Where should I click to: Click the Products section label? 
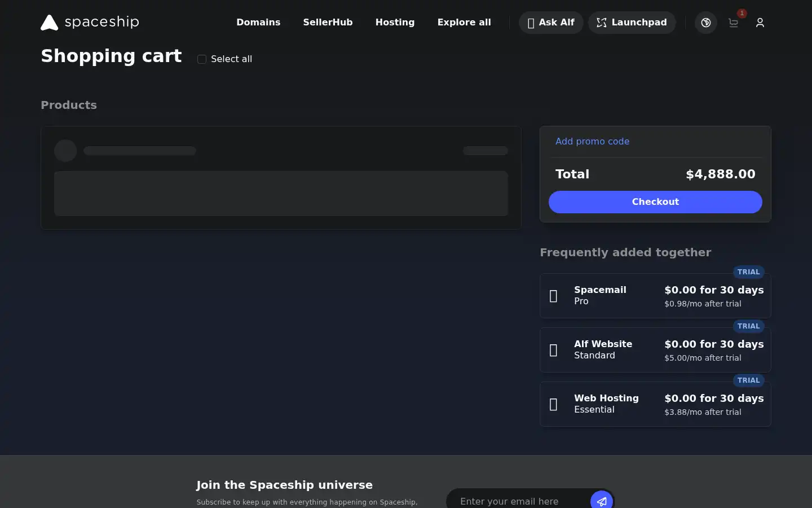pyautogui.click(x=69, y=105)
